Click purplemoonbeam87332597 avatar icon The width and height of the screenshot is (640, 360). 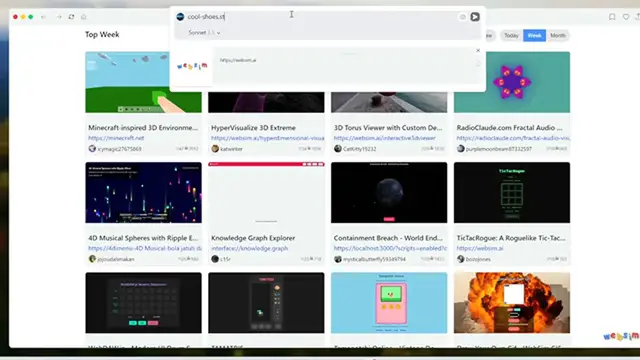coord(460,149)
